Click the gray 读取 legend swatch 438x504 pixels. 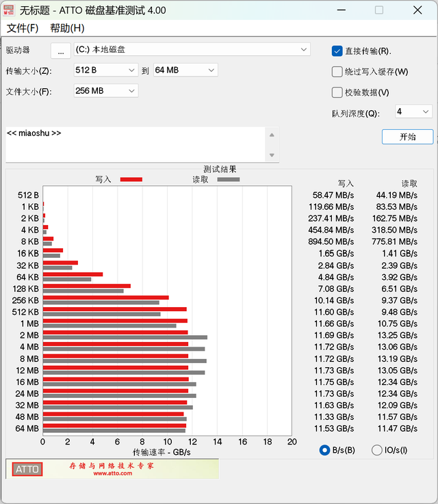point(229,179)
